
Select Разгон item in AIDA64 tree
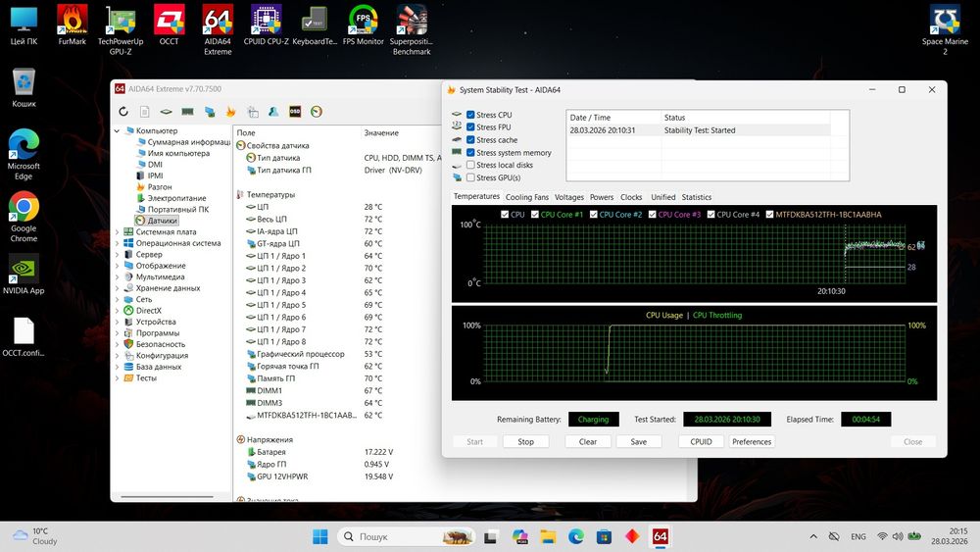coord(154,187)
